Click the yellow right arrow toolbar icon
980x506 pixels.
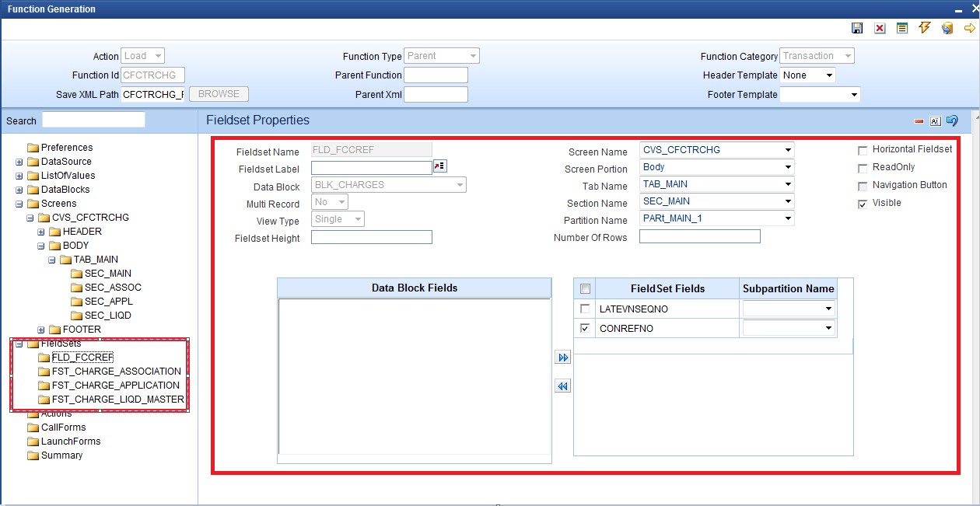[970, 28]
